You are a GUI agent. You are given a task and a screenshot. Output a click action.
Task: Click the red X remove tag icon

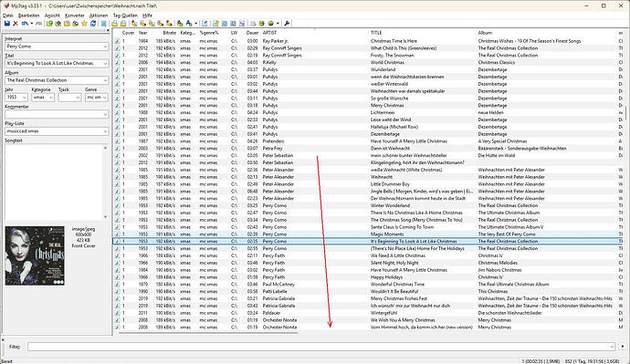point(16,24)
